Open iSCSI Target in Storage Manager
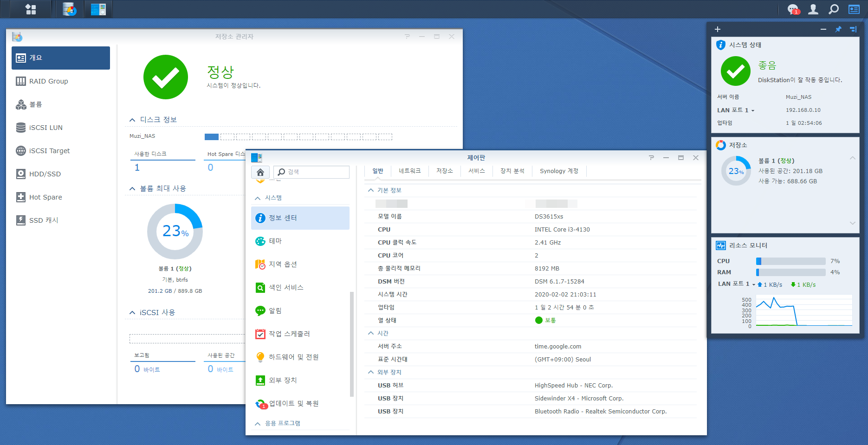 tap(61, 151)
